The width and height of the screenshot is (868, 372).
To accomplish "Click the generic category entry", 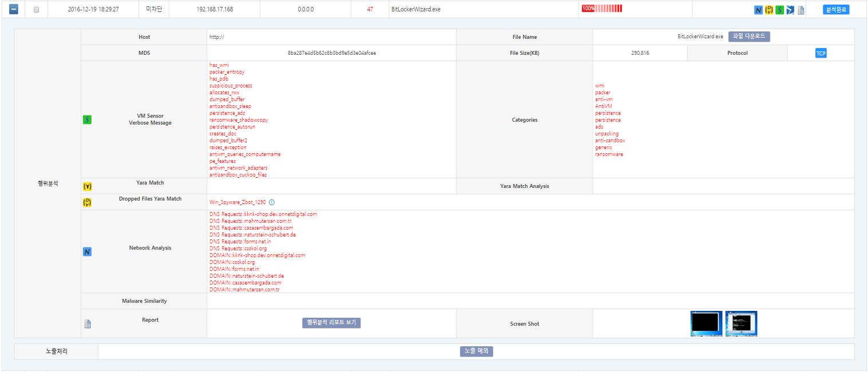I will point(603,147).
